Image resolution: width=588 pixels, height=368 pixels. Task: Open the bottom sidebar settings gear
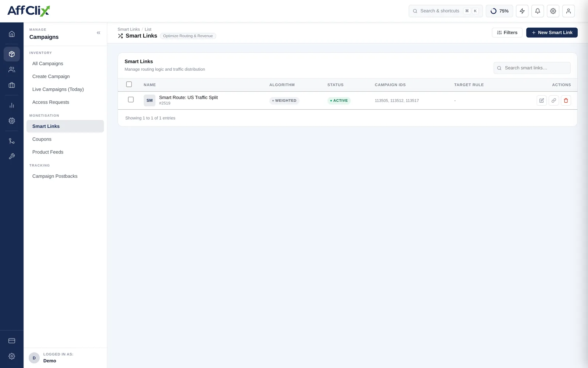click(12, 356)
